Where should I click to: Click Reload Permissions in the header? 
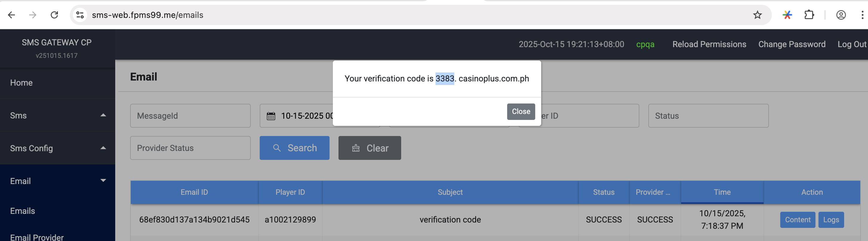pyautogui.click(x=709, y=44)
